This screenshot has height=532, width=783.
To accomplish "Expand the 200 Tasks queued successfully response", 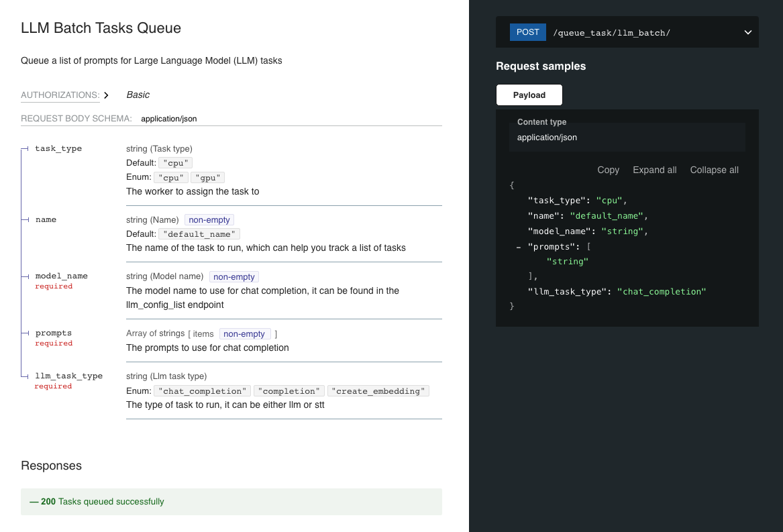I will pyautogui.click(x=231, y=501).
